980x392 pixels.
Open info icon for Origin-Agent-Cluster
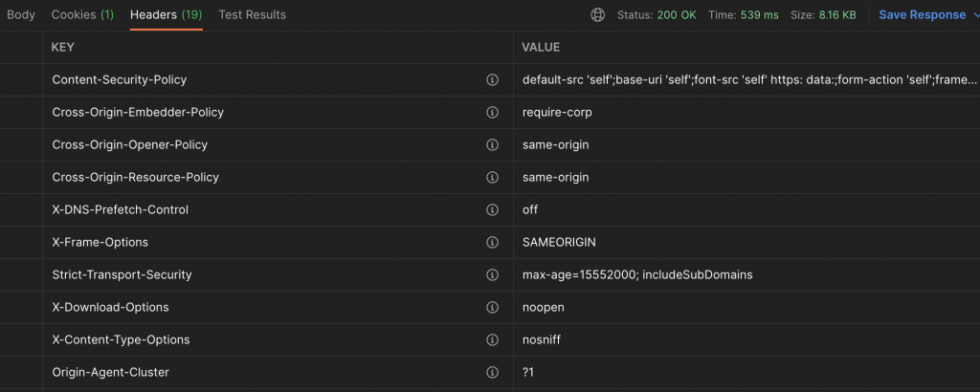pyautogui.click(x=493, y=373)
